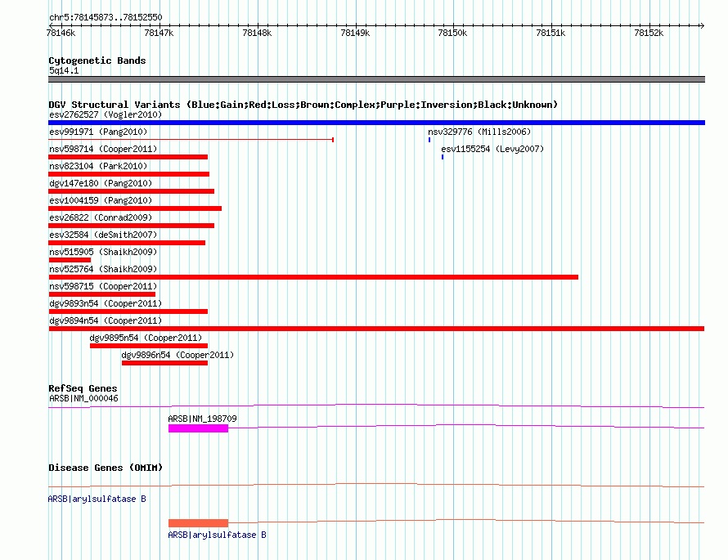Click the 78151k ruler position
Viewport: 728px width, 560px height.
[550, 33]
